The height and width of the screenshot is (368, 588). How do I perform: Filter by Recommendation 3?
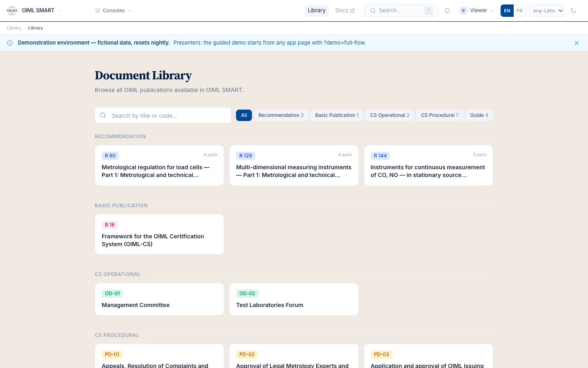click(x=281, y=115)
